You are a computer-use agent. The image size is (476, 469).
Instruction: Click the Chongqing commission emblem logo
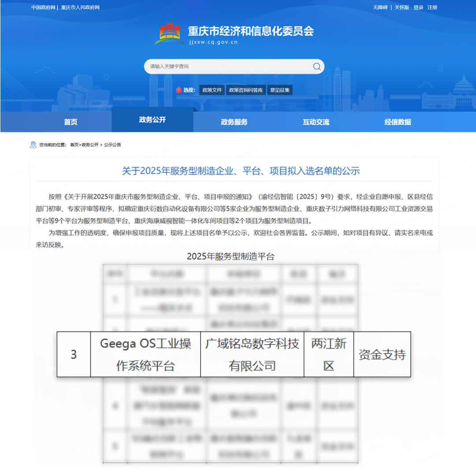[170, 33]
